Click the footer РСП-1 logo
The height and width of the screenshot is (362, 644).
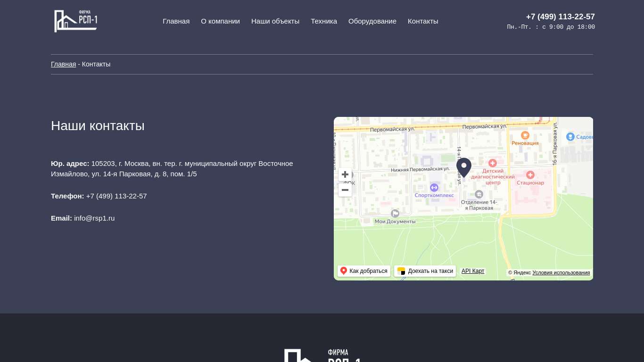coord(323,355)
